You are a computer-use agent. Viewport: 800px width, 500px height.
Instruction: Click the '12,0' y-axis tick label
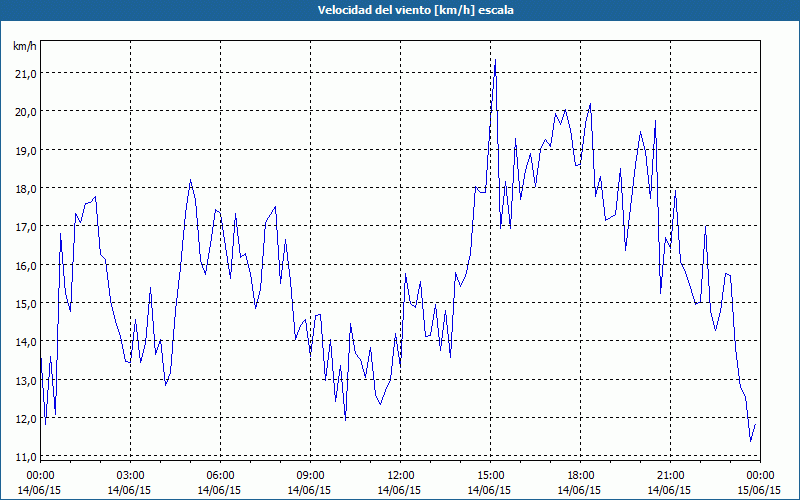point(26,418)
